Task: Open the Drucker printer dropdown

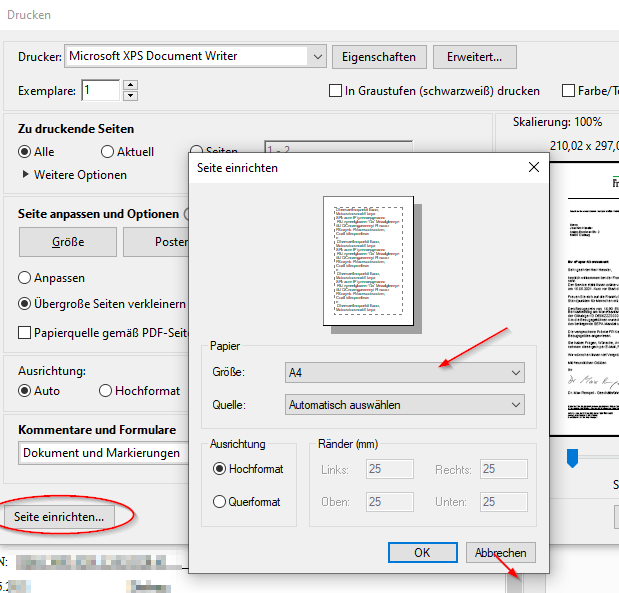Action: click(195, 56)
